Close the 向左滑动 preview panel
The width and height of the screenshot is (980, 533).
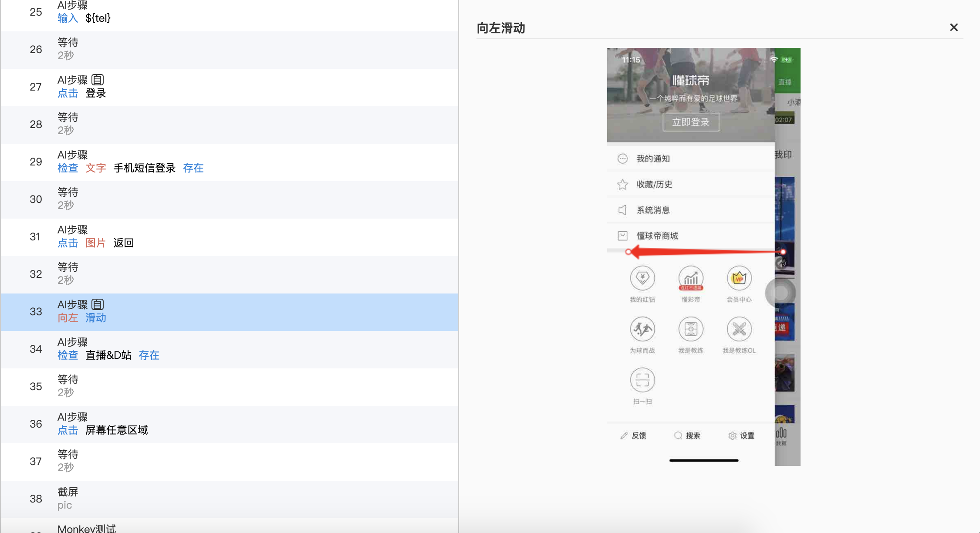953,27
